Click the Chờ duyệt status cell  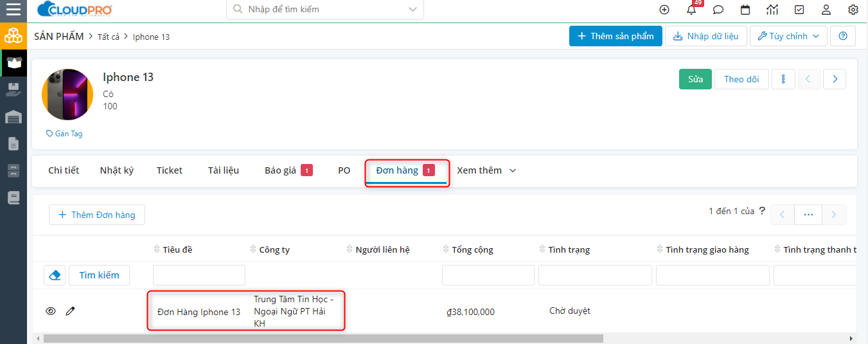(x=569, y=311)
